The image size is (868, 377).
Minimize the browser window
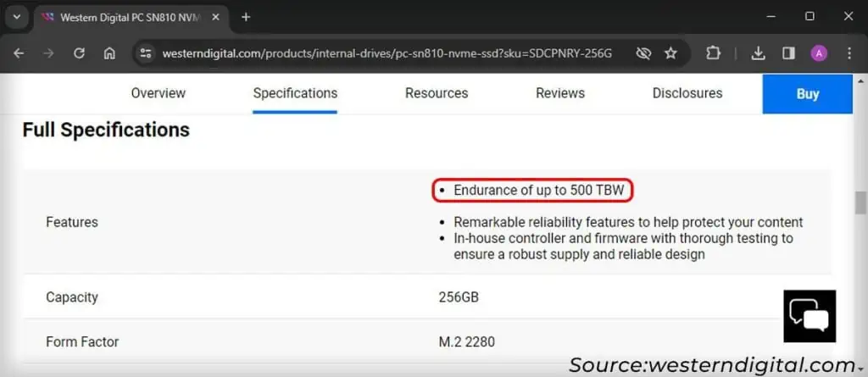(771, 17)
